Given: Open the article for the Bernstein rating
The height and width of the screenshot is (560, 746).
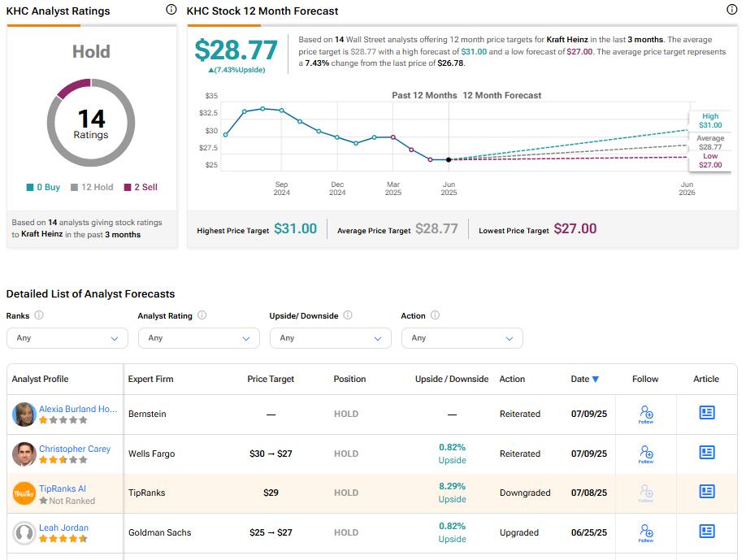Looking at the screenshot, I should point(706,413).
